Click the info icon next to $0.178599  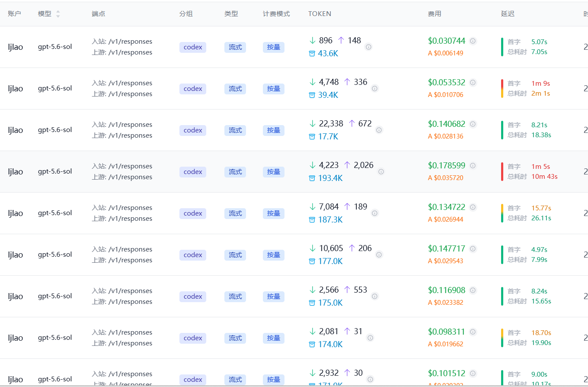pyautogui.click(x=473, y=166)
